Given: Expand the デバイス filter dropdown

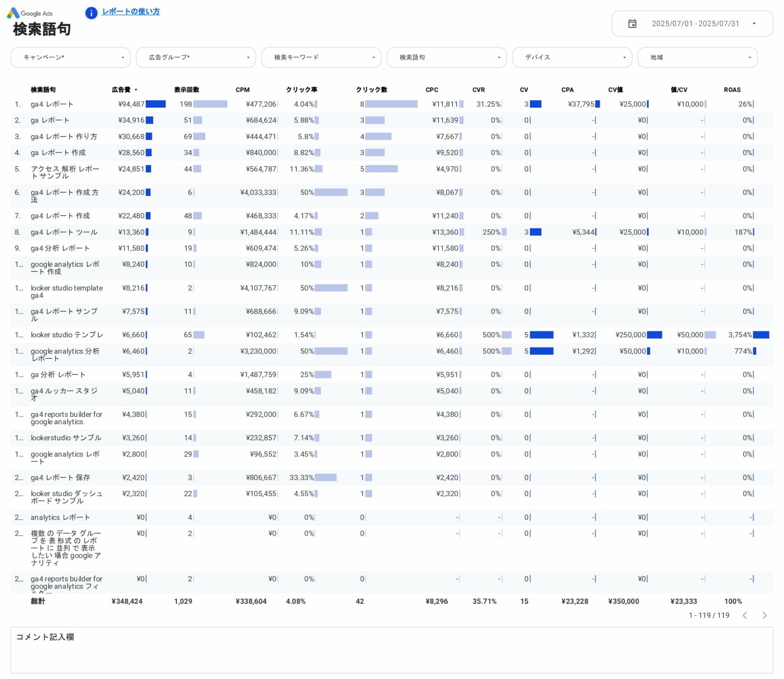Looking at the screenshot, I should [x=572, y=57].
